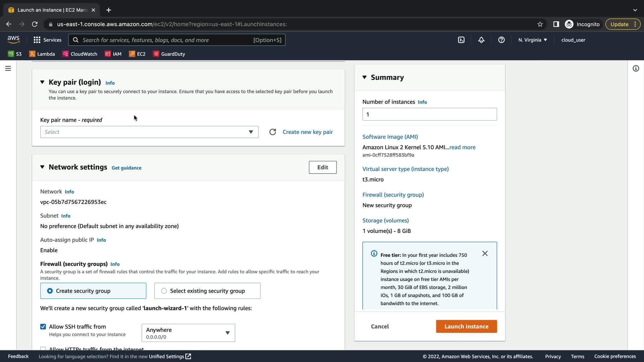Click the Number of instances field
The height and width of the screenshot is (362, 644).
(x=429, y=114)
